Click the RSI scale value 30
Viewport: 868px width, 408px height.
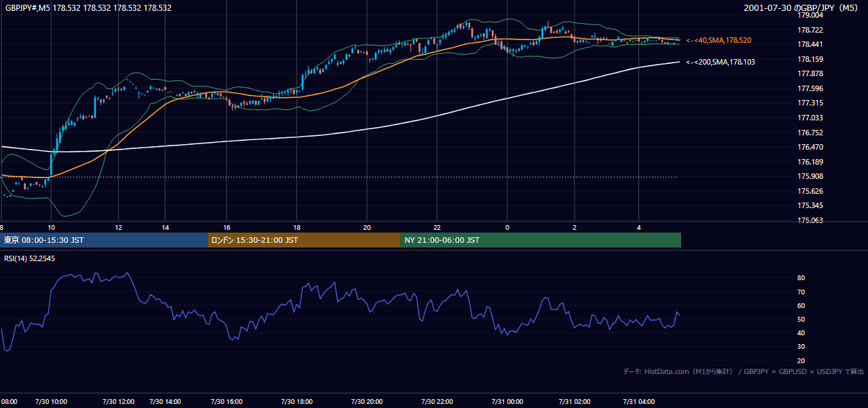pyautogui.click(x=801, y=347)
